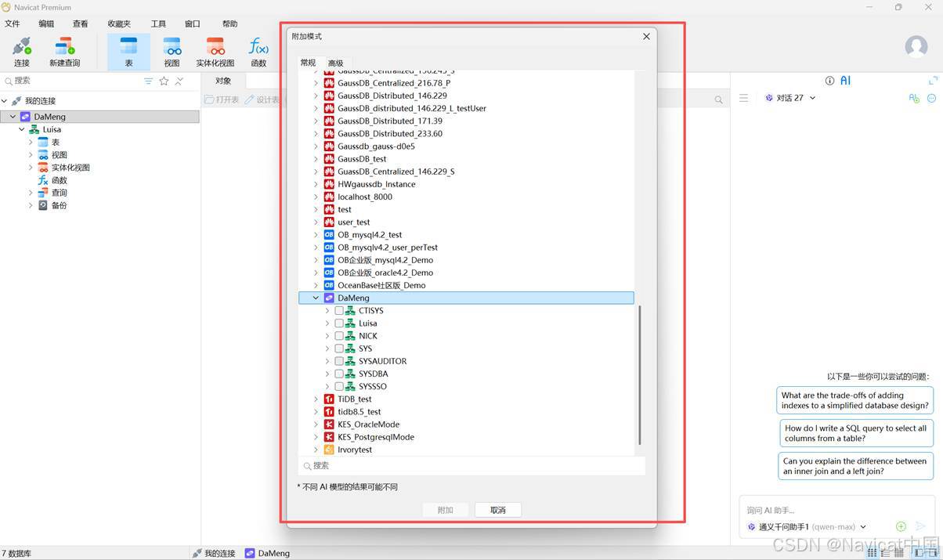
Task: Switch to the 常规 tab in dialog
Action: pyautogui.click(x=308, y=63)
